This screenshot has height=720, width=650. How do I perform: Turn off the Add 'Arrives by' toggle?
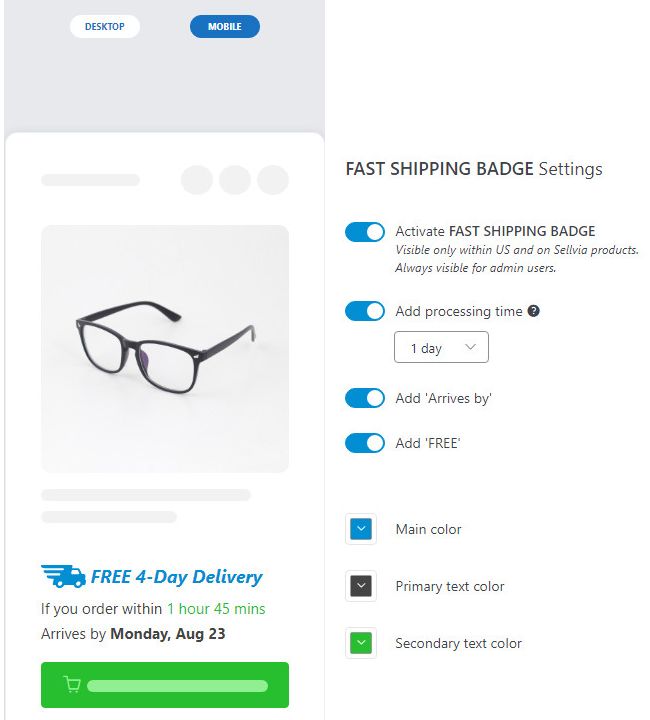365,398
